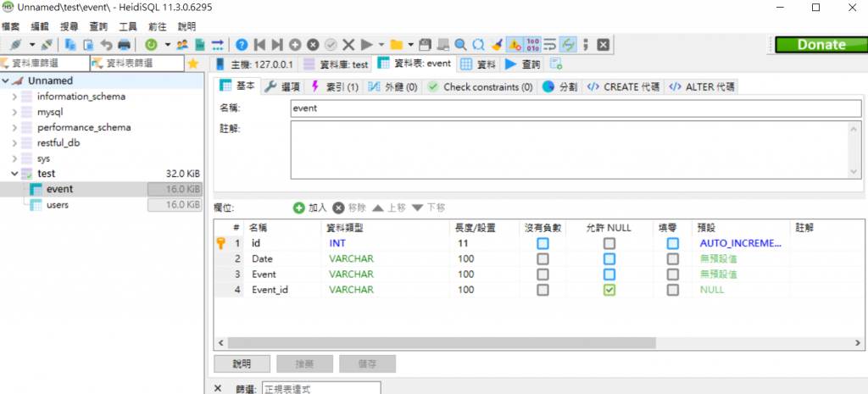The image size is (868, 394).
Task: Click the 資料庫篩選 database filter field
Action: click(x=44, y=64)
